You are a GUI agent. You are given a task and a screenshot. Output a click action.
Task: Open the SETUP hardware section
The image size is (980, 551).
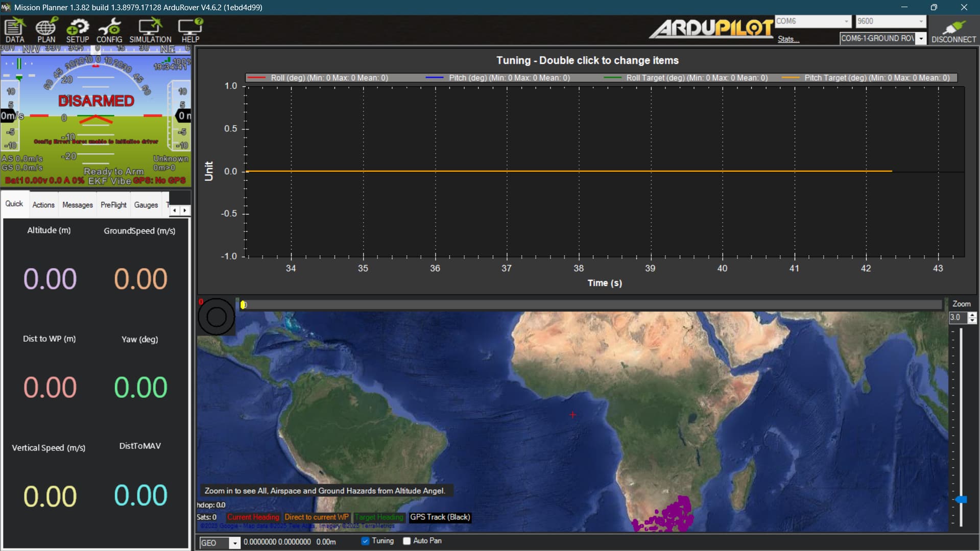pyautogui.click(x=77, y=30)
